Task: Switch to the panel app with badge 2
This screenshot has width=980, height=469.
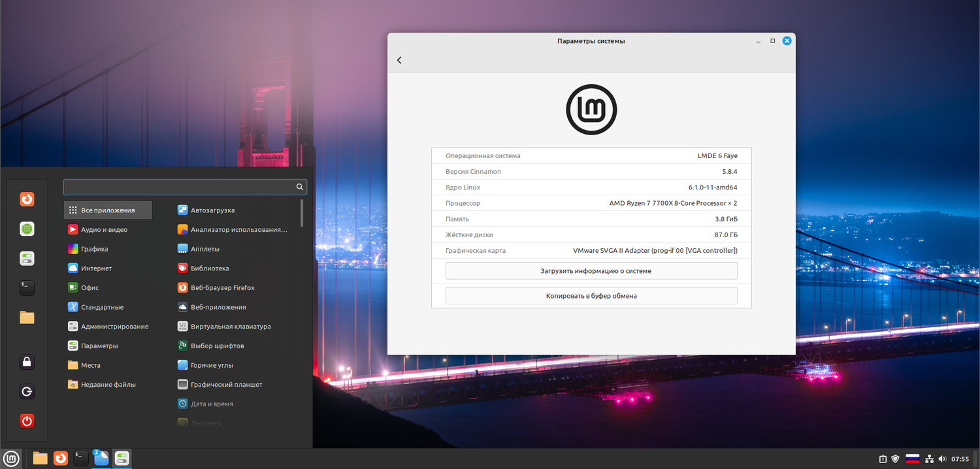Action: click(x=101, y=458)
